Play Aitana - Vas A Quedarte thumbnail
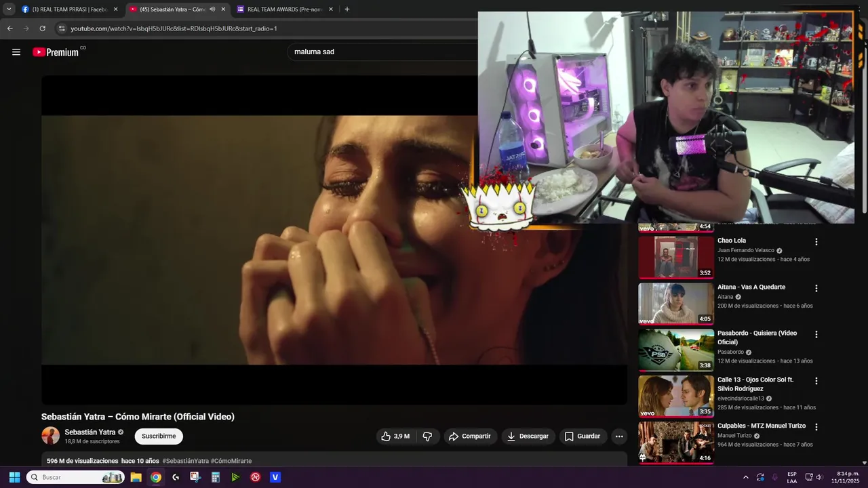The width and height of the screenshot is (868, 488). coord(676,304)
